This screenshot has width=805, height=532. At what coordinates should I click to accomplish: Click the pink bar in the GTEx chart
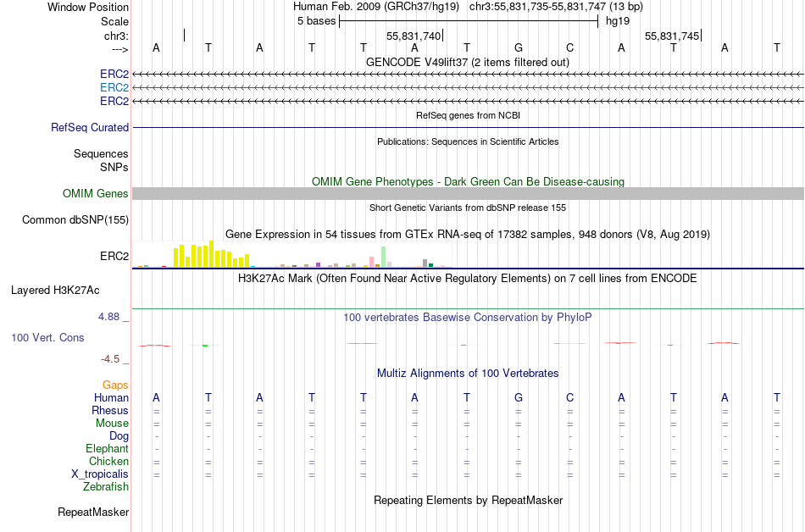(371, 262)
